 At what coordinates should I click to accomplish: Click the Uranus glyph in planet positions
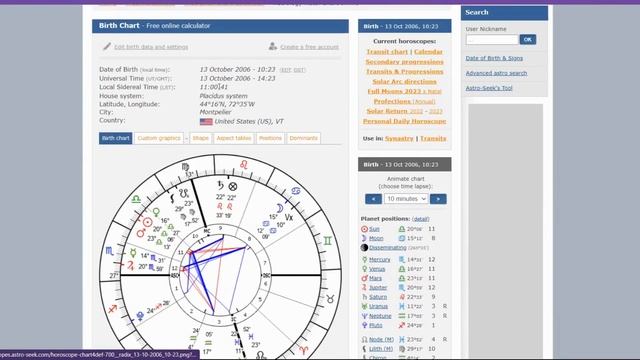[364, 306]
